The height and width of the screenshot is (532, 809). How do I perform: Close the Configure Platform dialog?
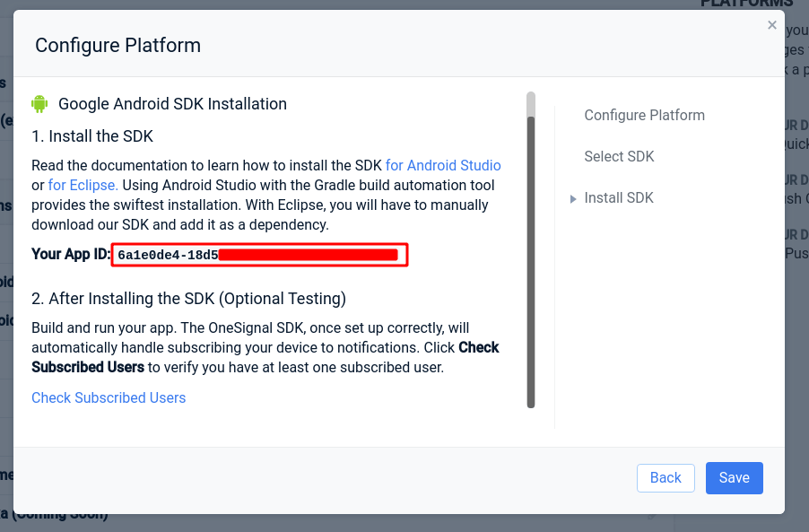pos(772,25)
